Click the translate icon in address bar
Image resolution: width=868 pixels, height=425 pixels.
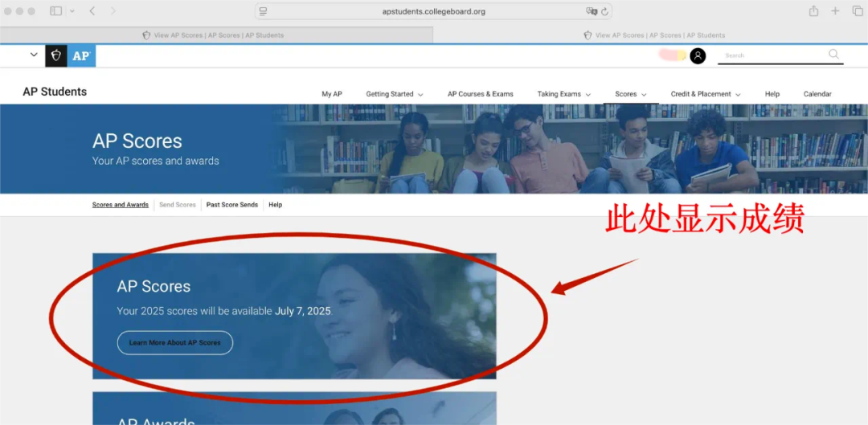pyautogui.click(x=592, y=11)
